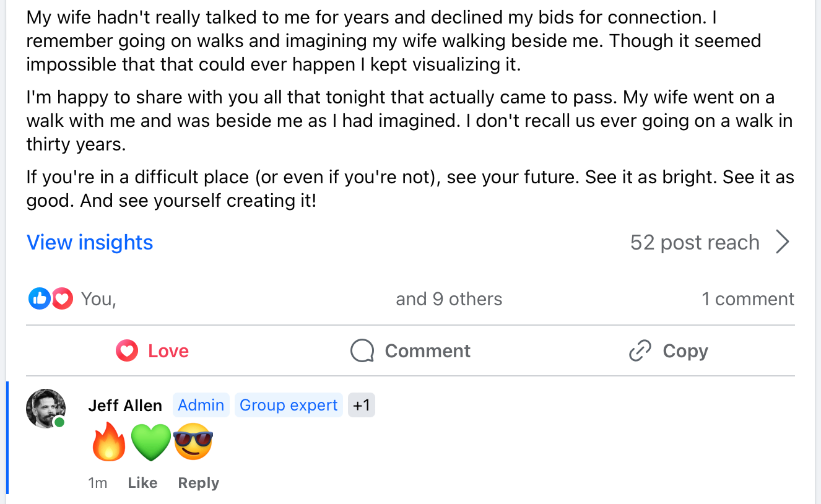
Task: Click the fire emoji in the comment
Action: [108, 443]
